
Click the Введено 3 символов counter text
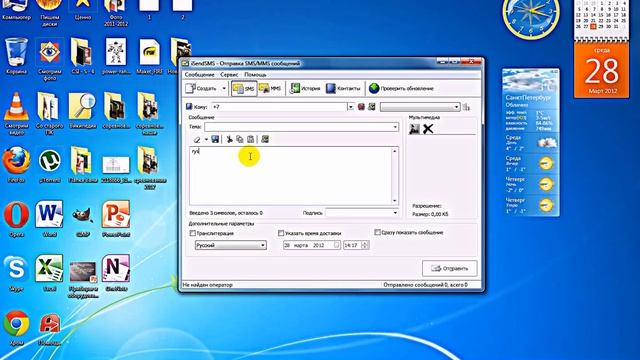226,213
